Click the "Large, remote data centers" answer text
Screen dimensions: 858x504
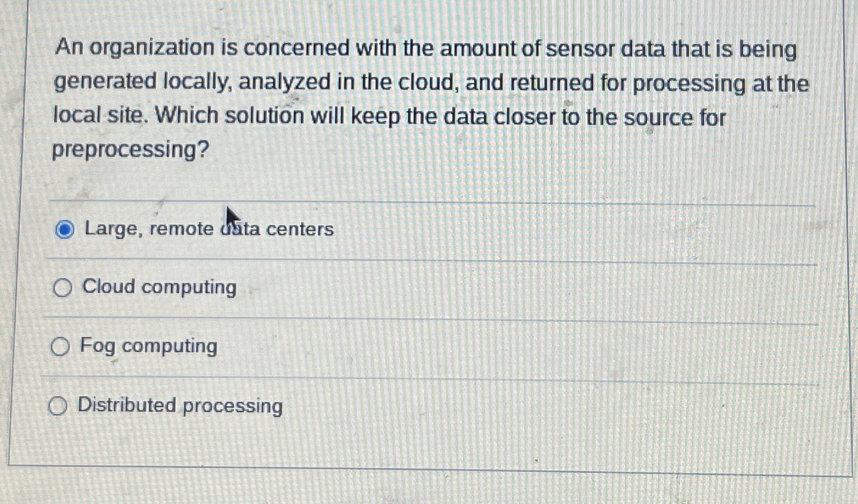click(x=209, y=230)
